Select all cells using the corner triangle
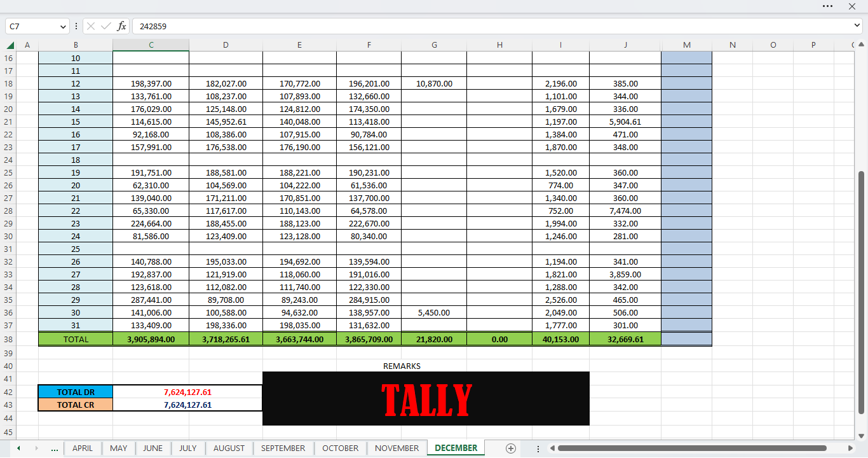This screenshot has width=868, height=458. [10, 45]
